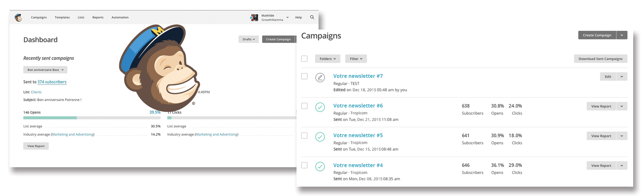The height and width of the screenshot is (196, 644).
Task: Select checkbox for Votre newsletter #7
Action: click(x=304, y=76)
